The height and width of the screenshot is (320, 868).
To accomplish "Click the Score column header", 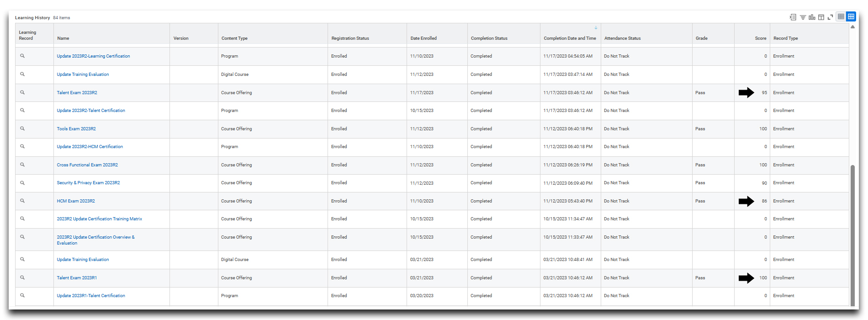I will tap(760, 38).
